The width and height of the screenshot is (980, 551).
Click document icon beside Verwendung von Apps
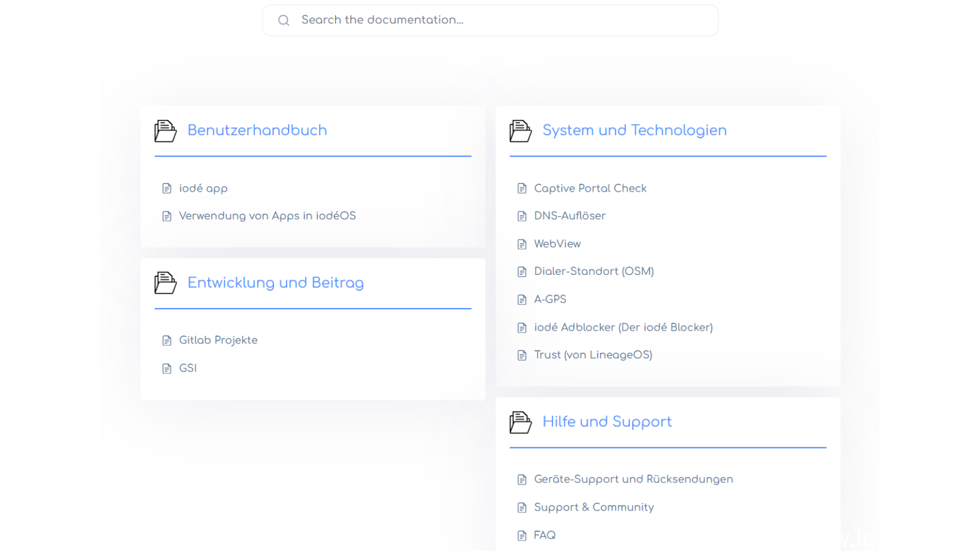click(167, 216)
